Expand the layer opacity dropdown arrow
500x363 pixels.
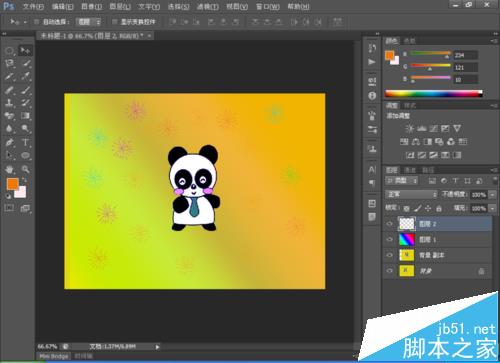[492, 195]
